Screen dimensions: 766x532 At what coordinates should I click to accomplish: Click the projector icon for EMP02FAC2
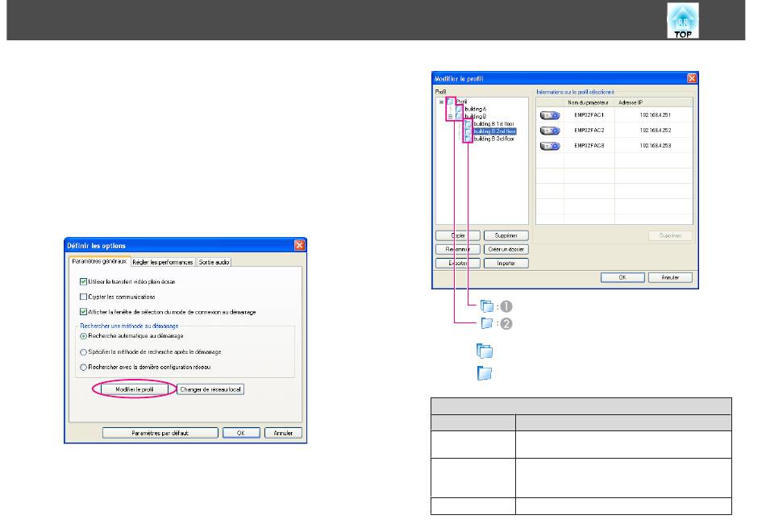pos(550,131)
